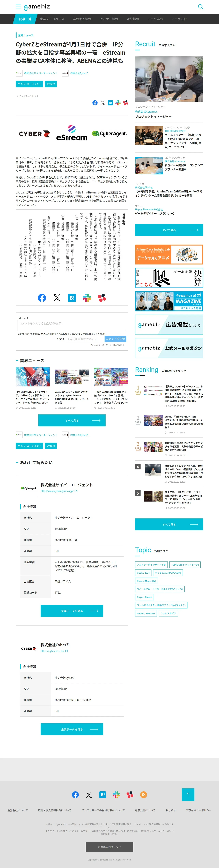219x868 pixels.
Task: Open footer Hatena B! icon
Action: coord(103,795)
